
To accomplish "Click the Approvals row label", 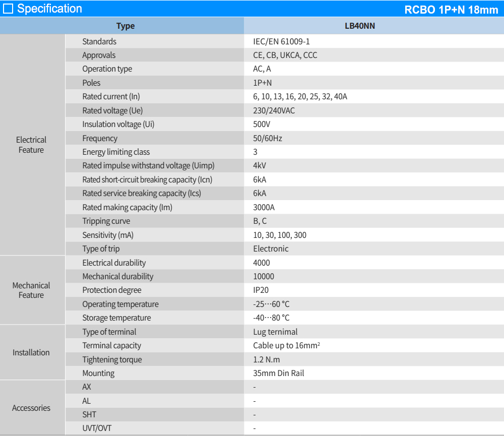I will coord(99,55).
